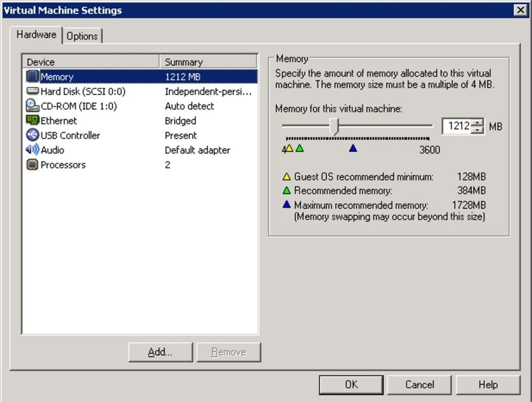Select the Audio device row
This screenshot has width=532, height=402.
click(x=141, y=149)
